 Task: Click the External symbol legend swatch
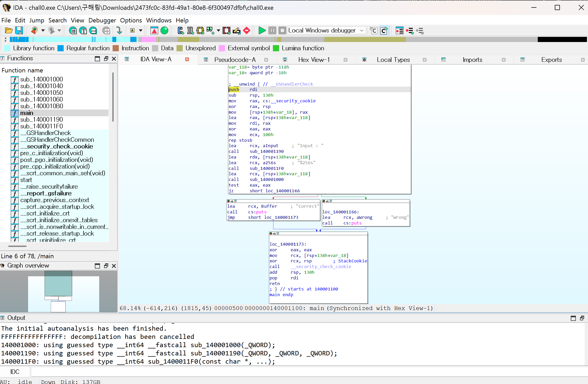coord(222,48)
